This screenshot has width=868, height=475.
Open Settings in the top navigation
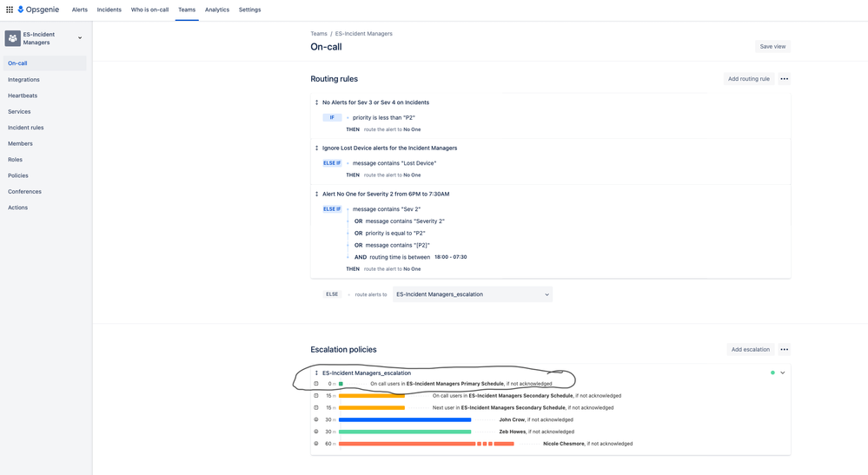(249, 10)
